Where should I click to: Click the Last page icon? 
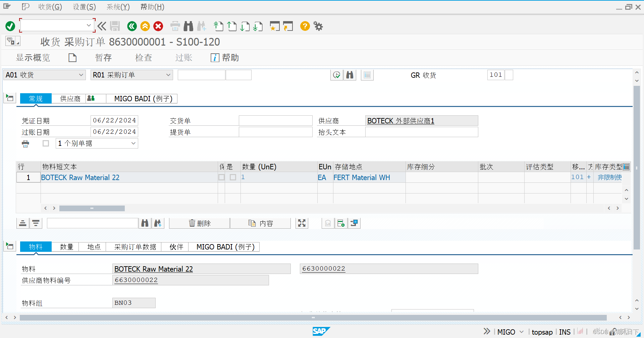click(258, 26)
